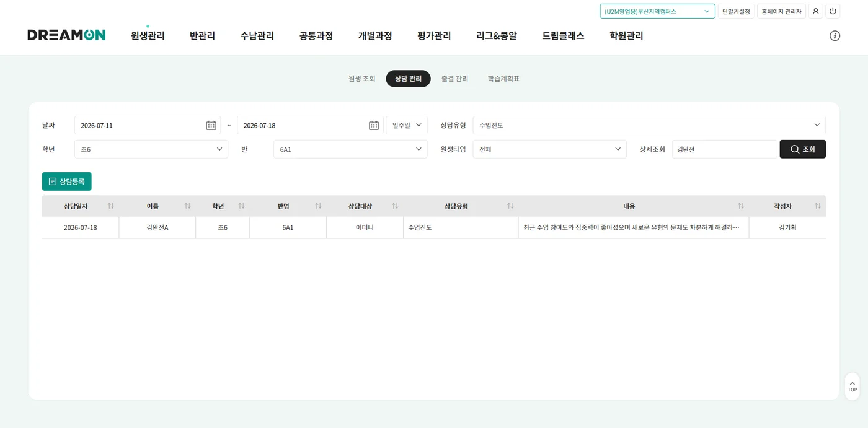Sort table by 내용 column
Image resolution: width=868 pixels, height=428 pixels.
click(741, 206)
